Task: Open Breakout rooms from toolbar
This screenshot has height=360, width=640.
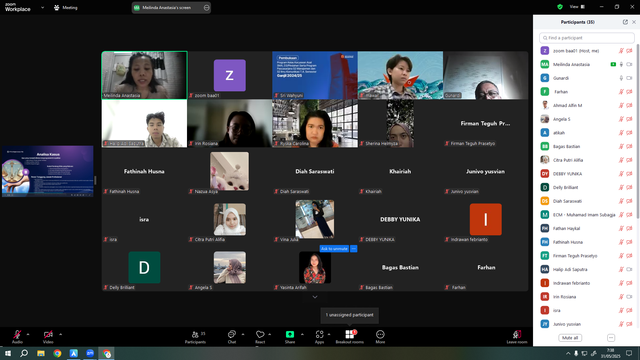Action: [349, 335]
